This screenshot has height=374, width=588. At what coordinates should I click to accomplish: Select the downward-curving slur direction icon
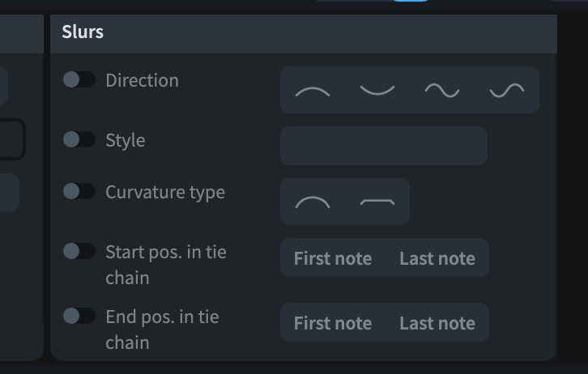tap(377, 91)
